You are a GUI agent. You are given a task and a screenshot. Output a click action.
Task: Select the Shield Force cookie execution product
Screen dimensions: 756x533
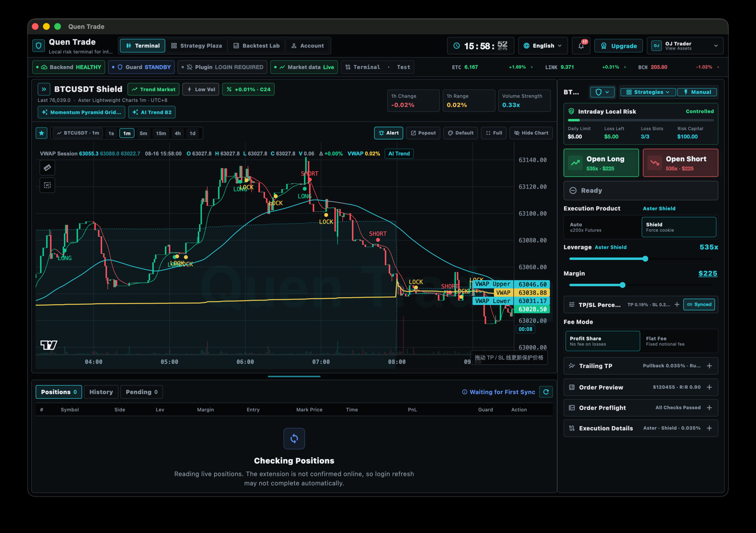click(679, 227)
